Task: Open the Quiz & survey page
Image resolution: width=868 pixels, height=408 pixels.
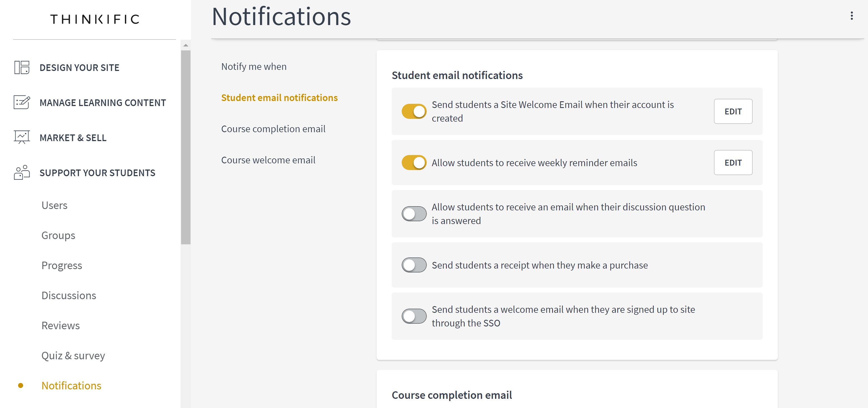Action: pyautogui.click(x=73, y=355)
